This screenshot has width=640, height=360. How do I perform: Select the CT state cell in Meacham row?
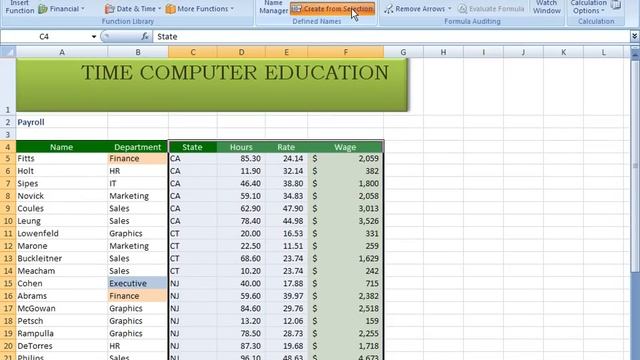(x=193, y=271)
